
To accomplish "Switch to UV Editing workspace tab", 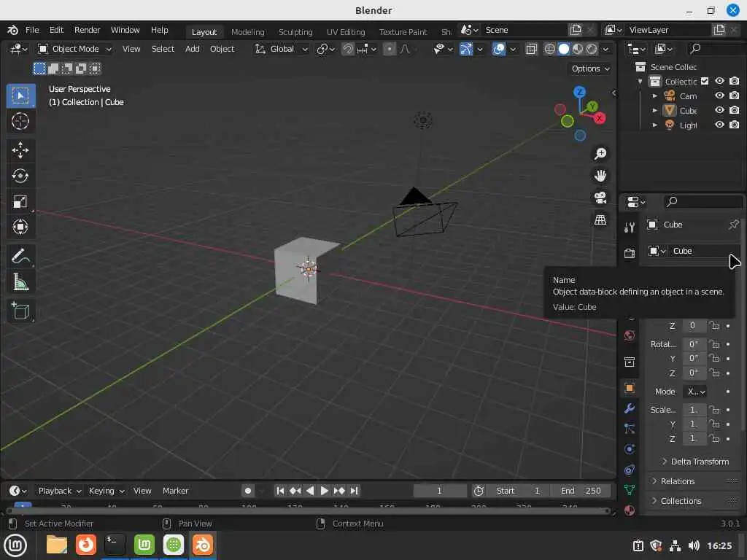I will pos(346,32).
